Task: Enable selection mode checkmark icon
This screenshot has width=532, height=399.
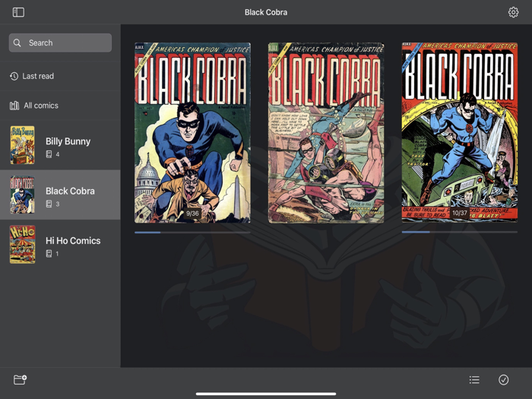Action: (x=503, y=380)
